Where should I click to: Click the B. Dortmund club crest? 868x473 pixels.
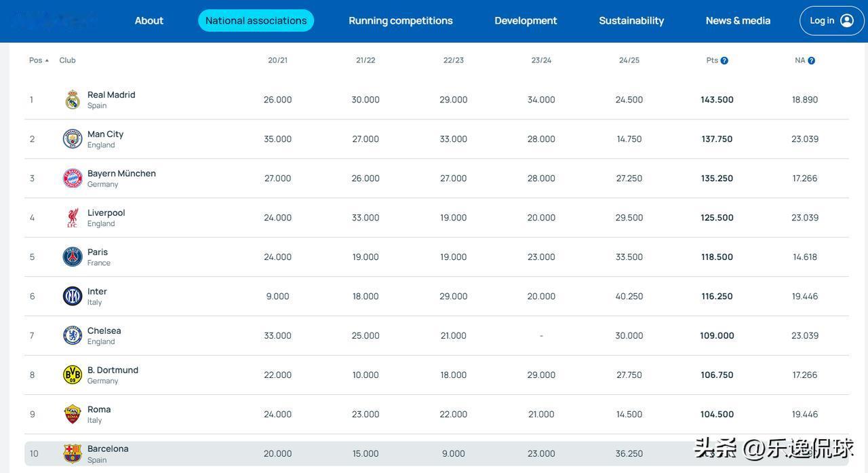click(x=73, y=375)
